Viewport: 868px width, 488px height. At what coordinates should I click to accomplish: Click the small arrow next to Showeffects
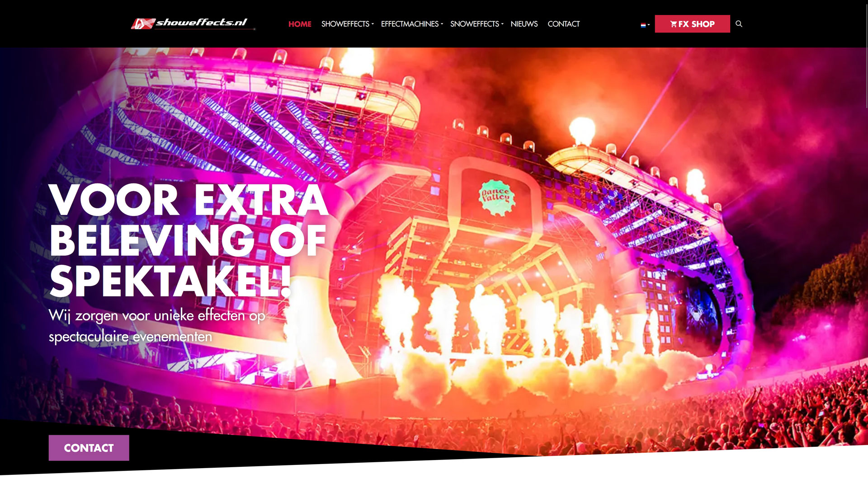click(373, 24)
